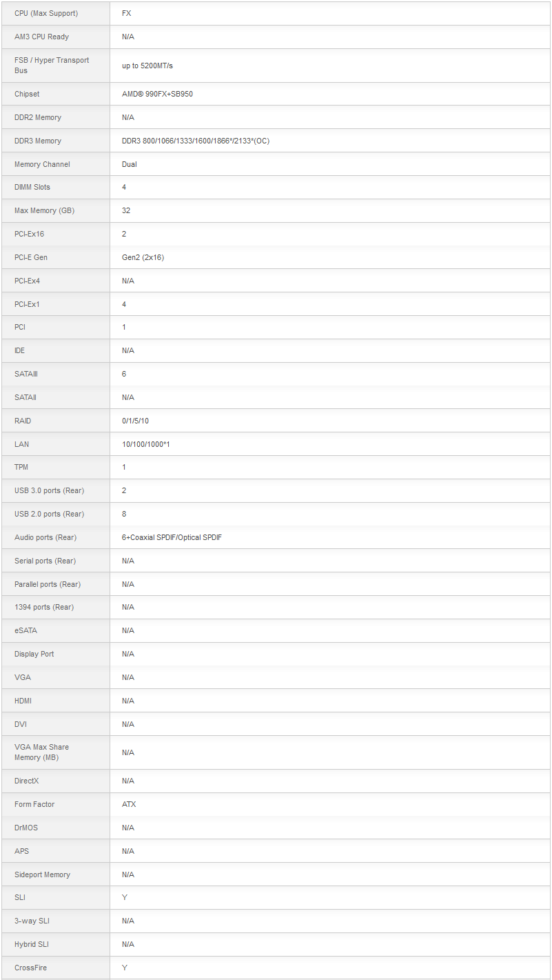The image size is (552, 980).
Task: Click the 'CrossFire' row label
Action: (x=30, y=968)
